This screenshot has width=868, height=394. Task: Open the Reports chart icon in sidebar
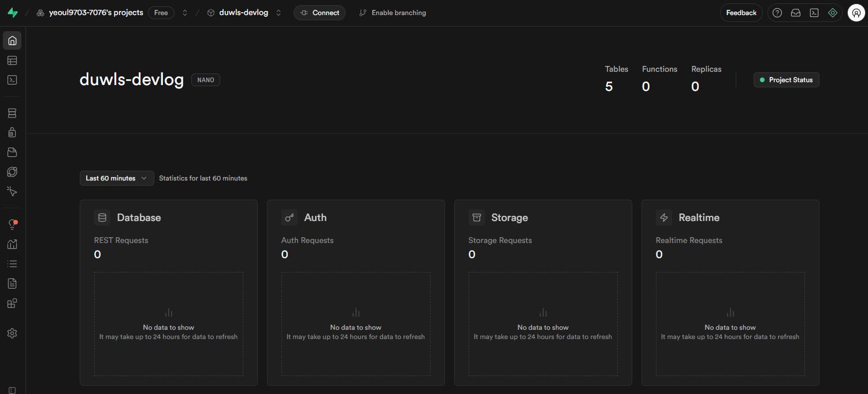click(x=12, y=244)
